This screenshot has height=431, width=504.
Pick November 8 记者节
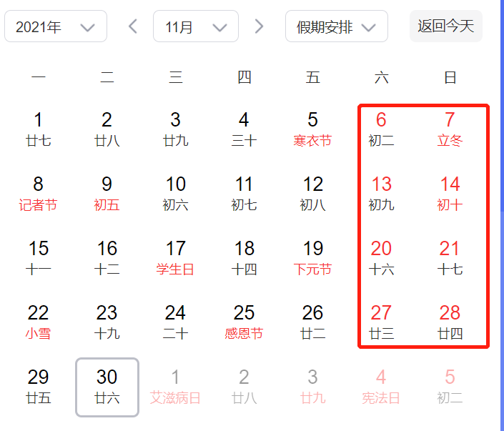(39, 193)
